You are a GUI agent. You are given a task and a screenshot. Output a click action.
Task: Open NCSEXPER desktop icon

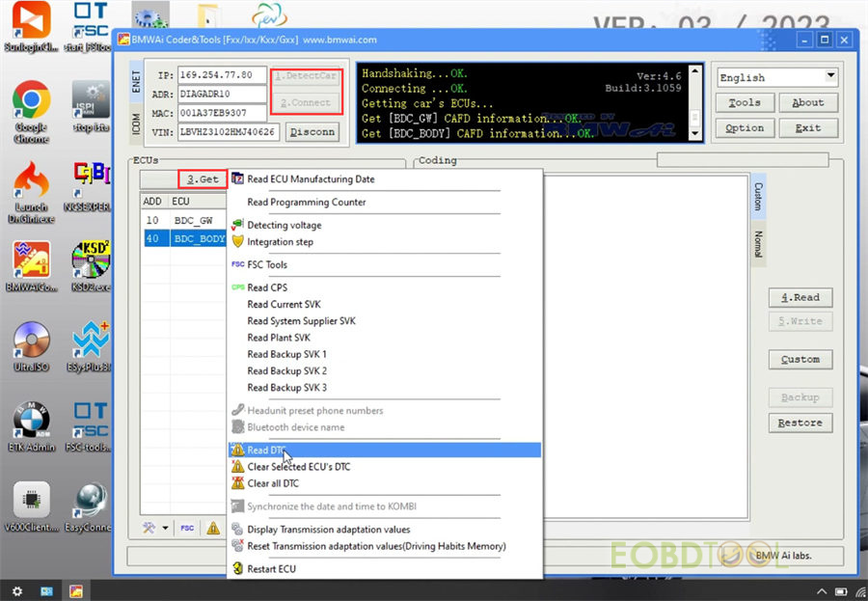(89, 188)
